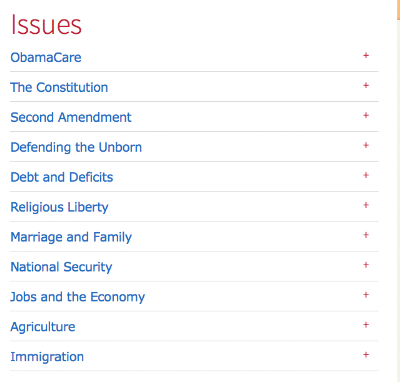Click the Agriculture plus icon

coord(366,325)
